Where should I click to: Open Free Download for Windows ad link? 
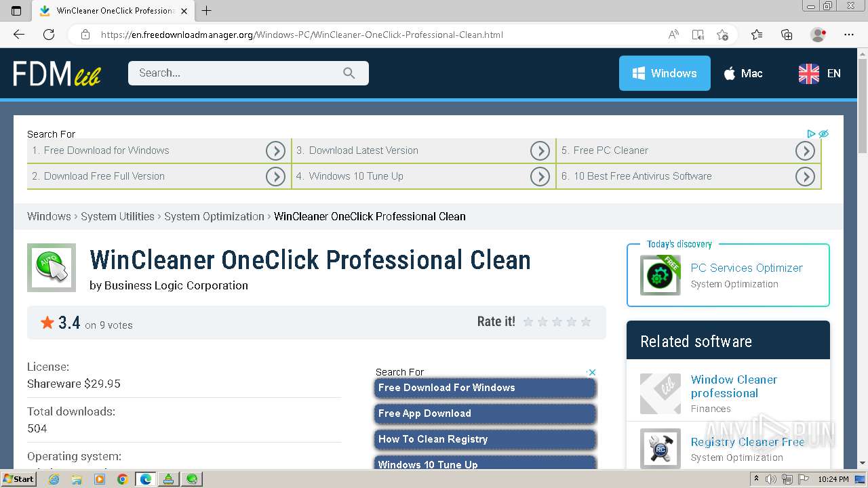point(106,150)
